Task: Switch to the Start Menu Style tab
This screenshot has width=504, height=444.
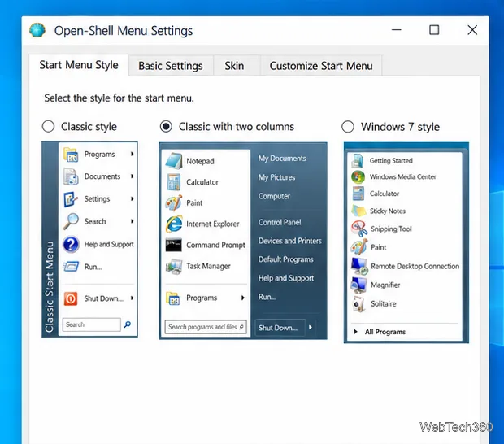Action: [x=79, y=65]
